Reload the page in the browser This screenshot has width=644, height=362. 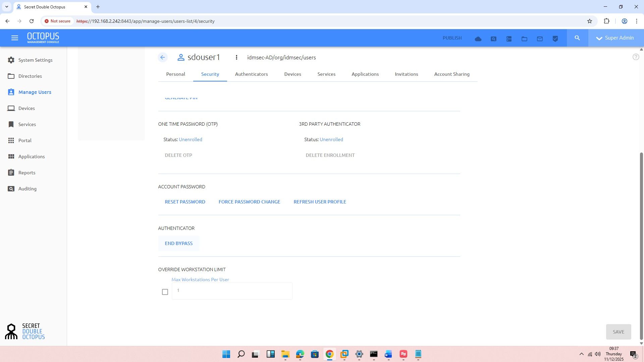32,21
